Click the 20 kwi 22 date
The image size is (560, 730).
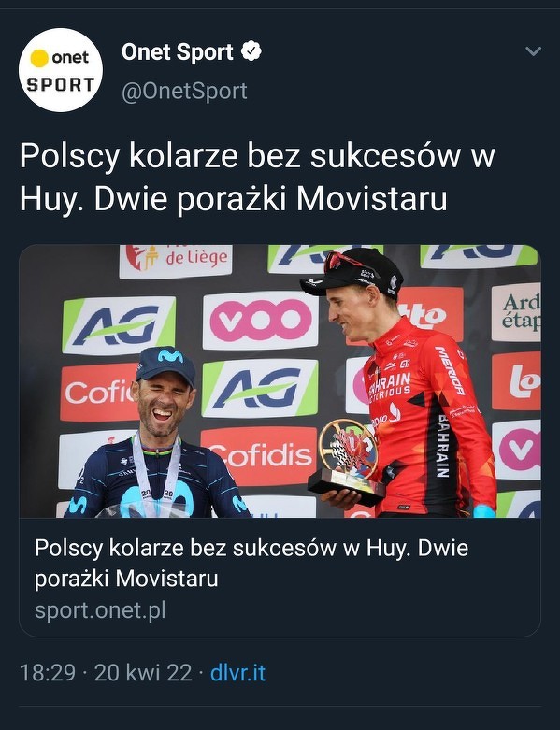(143, 673)
